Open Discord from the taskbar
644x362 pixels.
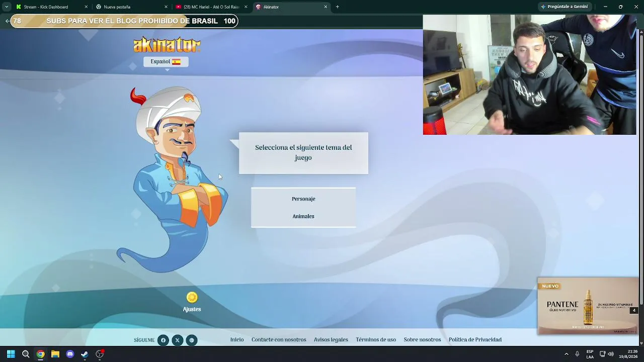click(70, 354)
